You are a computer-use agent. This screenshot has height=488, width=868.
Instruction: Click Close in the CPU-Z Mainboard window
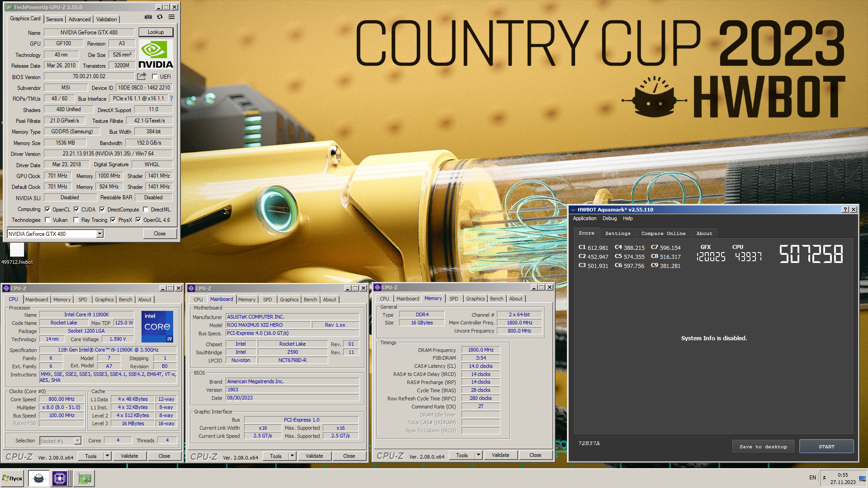click(x=349, y=456)
